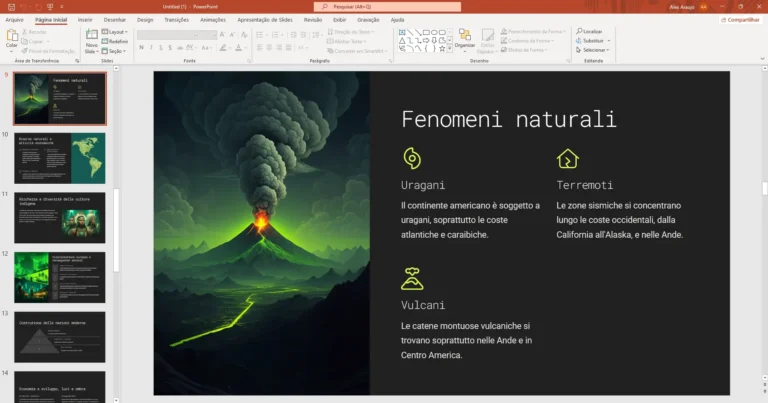Image resolution: width=768 pixels, height=403 pixels.
Task: Click the AA user avatar icon
Action: (704, 7)
